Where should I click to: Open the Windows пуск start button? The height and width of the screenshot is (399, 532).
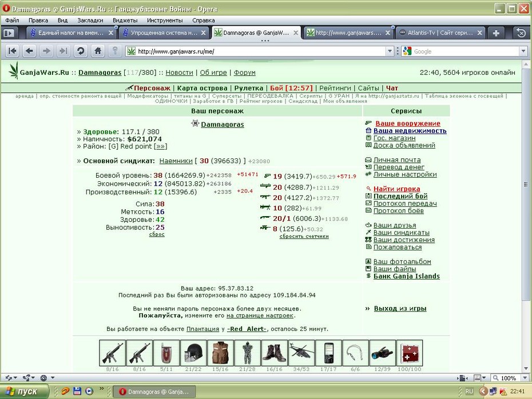coord(25,392)
